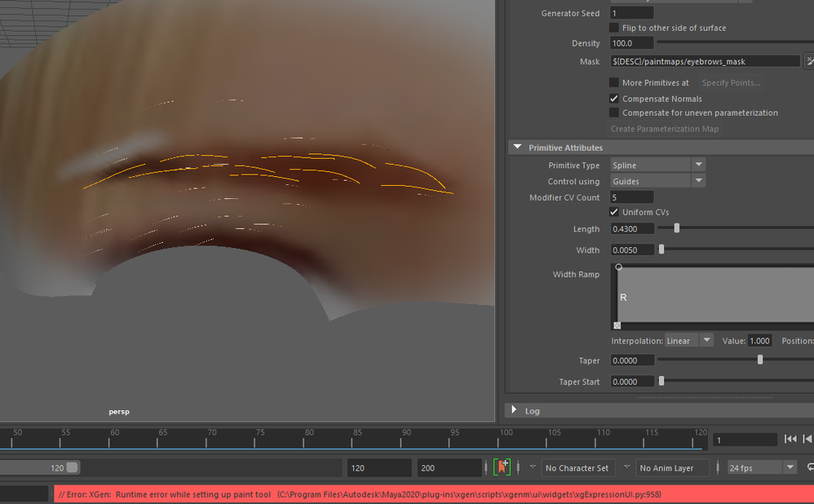The width and height of the screenshot is (814, 504).
Task: Enable Flip to other side of surface
Action: click(x=614, y=28)
